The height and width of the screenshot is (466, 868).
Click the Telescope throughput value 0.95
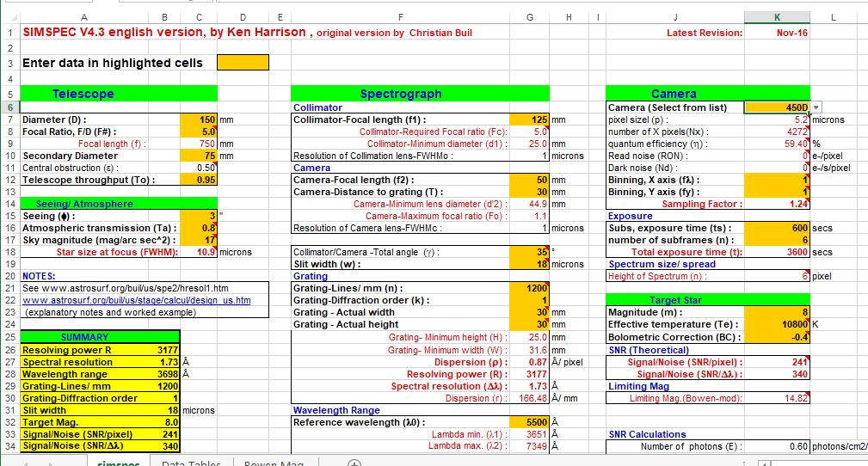[198, 180]
